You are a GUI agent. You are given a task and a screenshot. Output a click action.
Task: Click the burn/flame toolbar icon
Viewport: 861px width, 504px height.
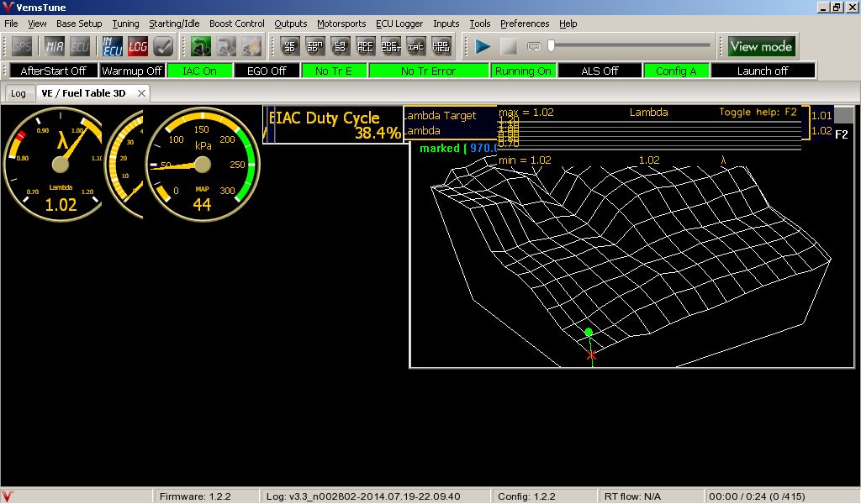[251, 46]
